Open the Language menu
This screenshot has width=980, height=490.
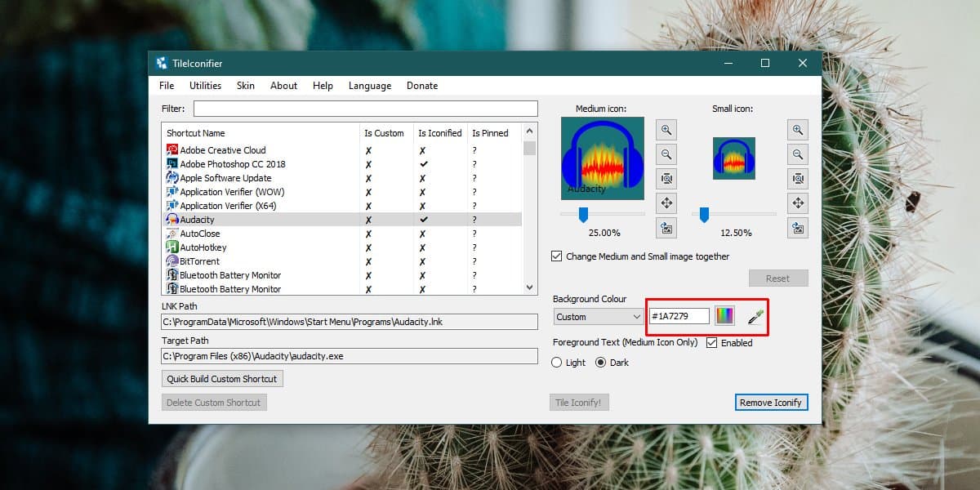point(369,85)
